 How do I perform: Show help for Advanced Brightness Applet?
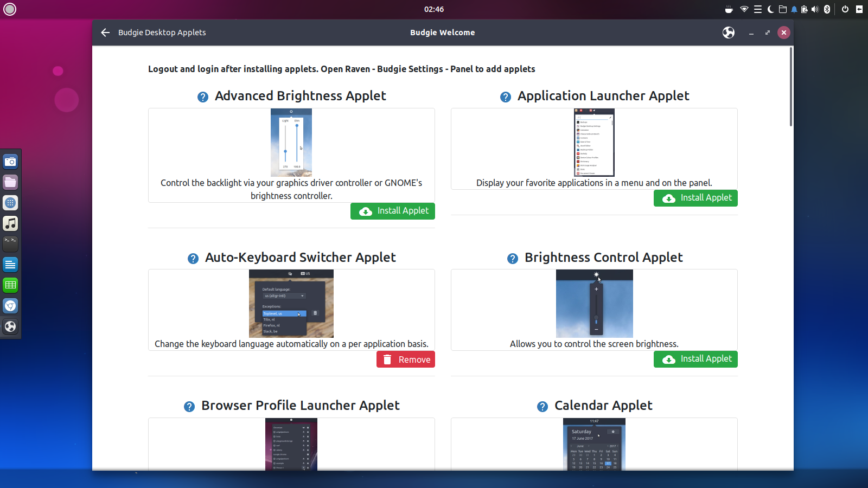[x=203, y=97]
